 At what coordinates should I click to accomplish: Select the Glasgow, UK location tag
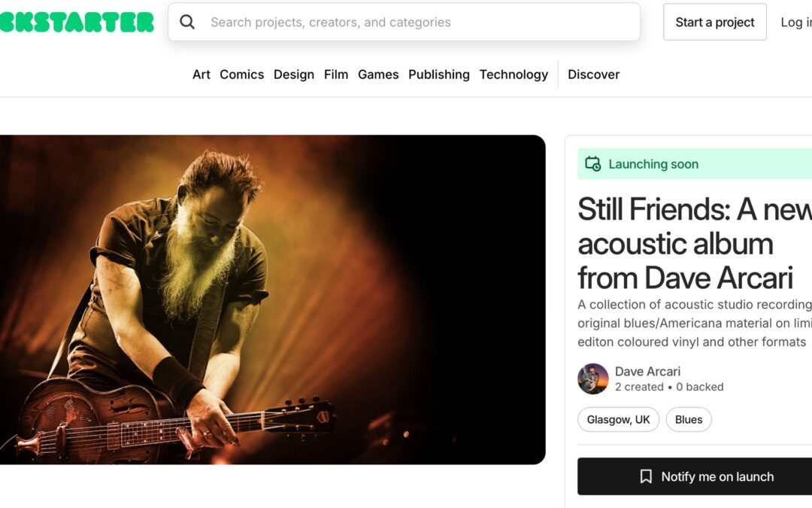coord(618,419)
